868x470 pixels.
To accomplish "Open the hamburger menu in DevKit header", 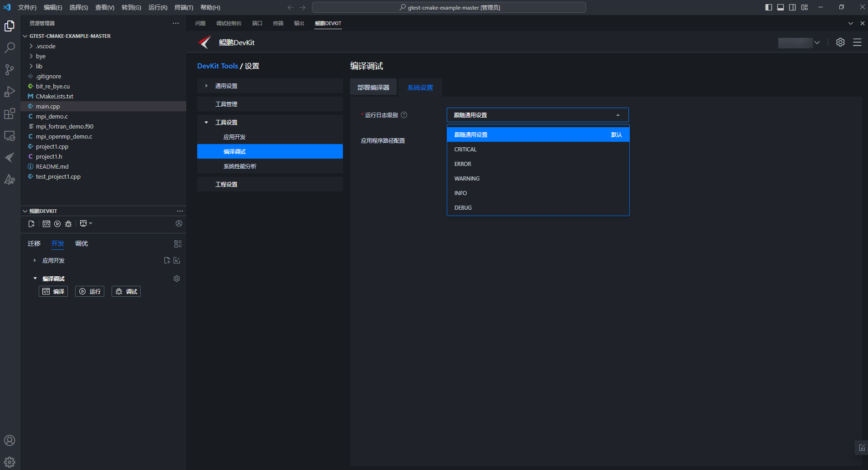I will tap(857, 42).
